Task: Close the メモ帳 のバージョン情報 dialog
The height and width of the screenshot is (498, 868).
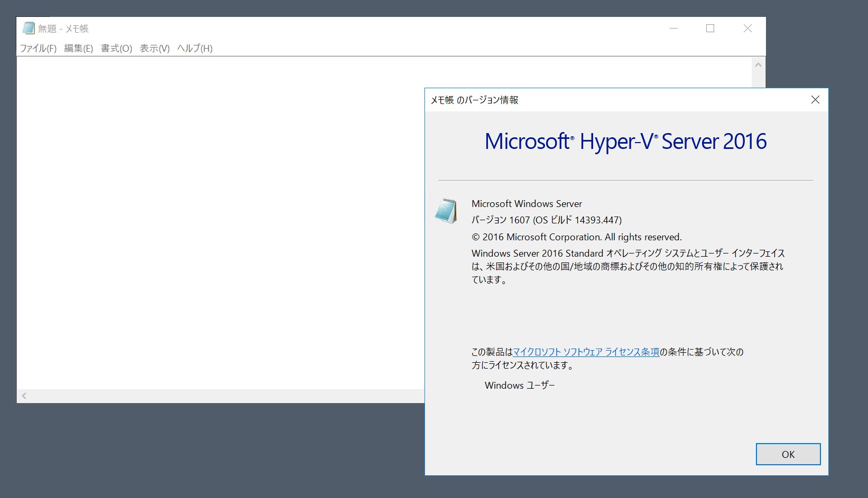Action: 816,100
